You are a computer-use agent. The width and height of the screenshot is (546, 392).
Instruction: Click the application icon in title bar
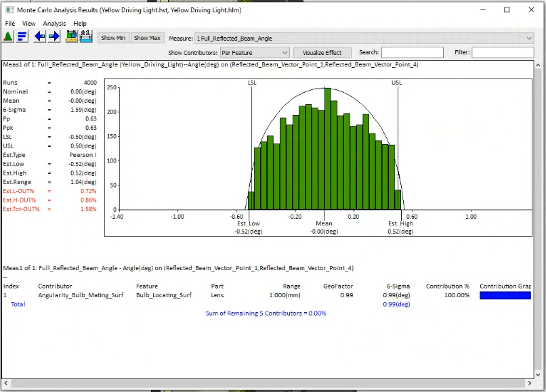[x=9, y=10]
